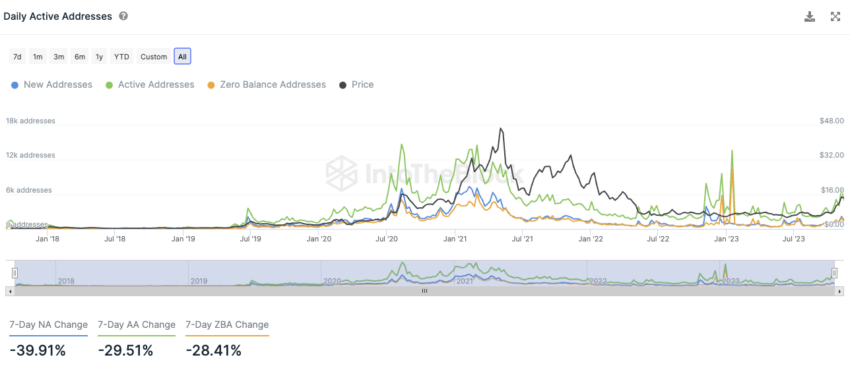
Task: Show year-to-date with the YTD button
Action: click(x=121, y=56)
